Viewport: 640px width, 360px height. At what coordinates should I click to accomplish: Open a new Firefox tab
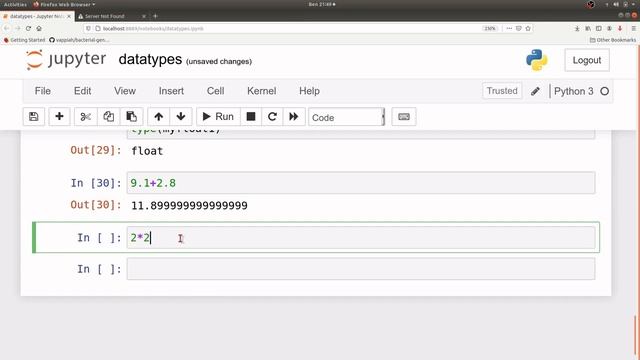coord(155,16)
